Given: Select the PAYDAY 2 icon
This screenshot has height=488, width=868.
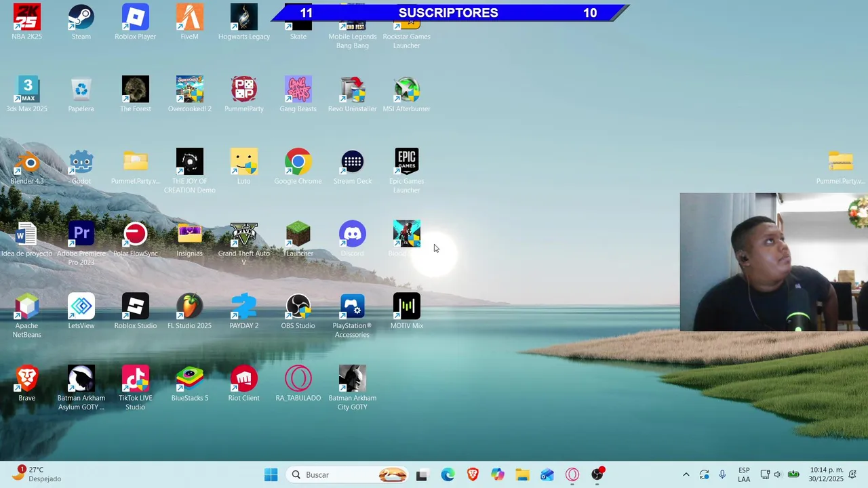Looking at the screenshot, I should coord(244,307).
